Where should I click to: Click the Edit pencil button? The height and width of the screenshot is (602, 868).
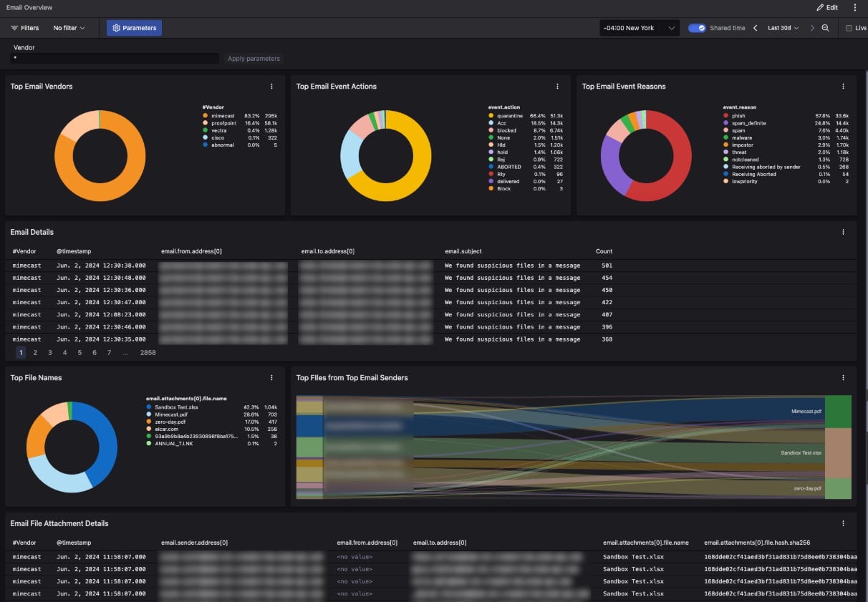[x=827, y=7]
